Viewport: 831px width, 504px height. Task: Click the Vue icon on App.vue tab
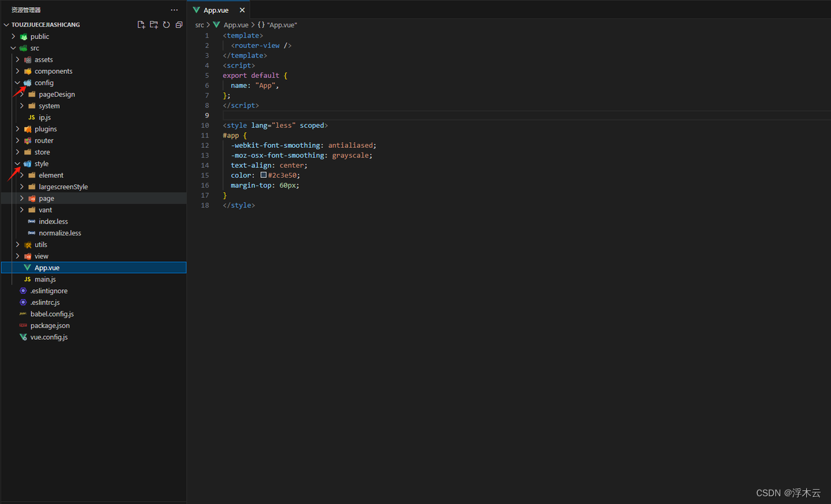(197, 10)
